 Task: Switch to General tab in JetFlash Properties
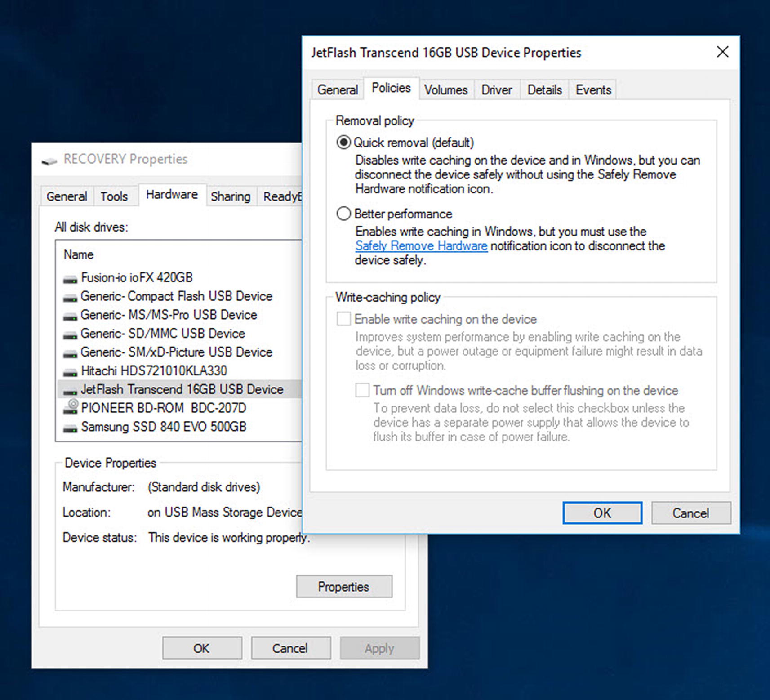click(338, 90)
